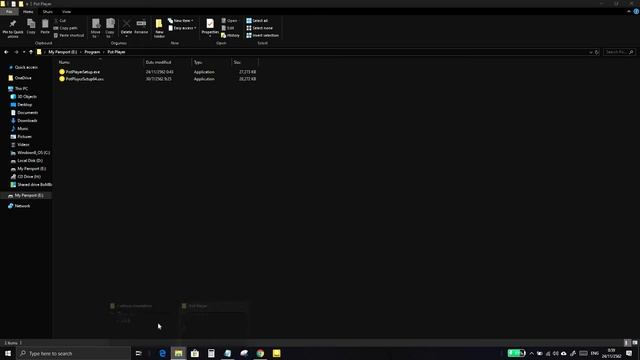Go up one folder with the Up arrow
This screenshot has height=360, width=640.
point(31,52)
